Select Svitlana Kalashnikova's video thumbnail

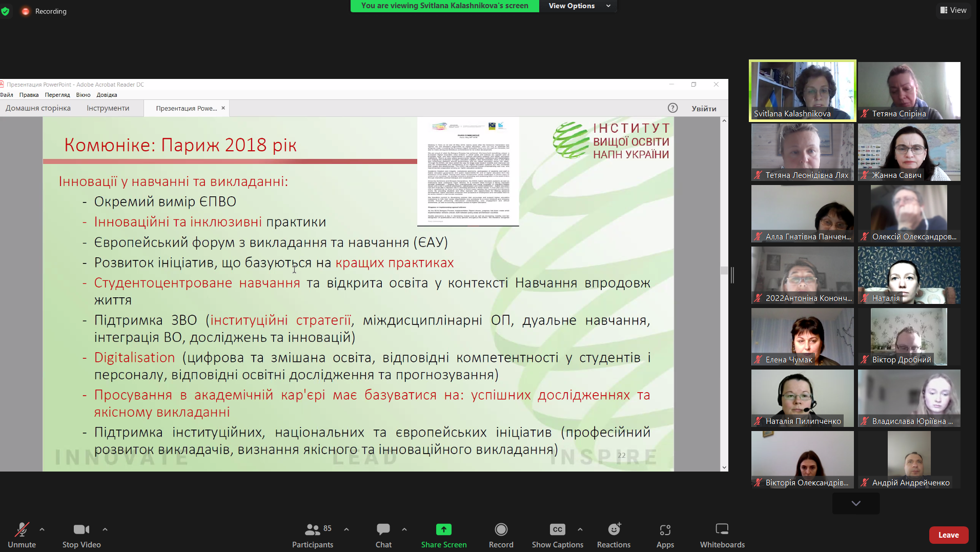click(802, 91)
